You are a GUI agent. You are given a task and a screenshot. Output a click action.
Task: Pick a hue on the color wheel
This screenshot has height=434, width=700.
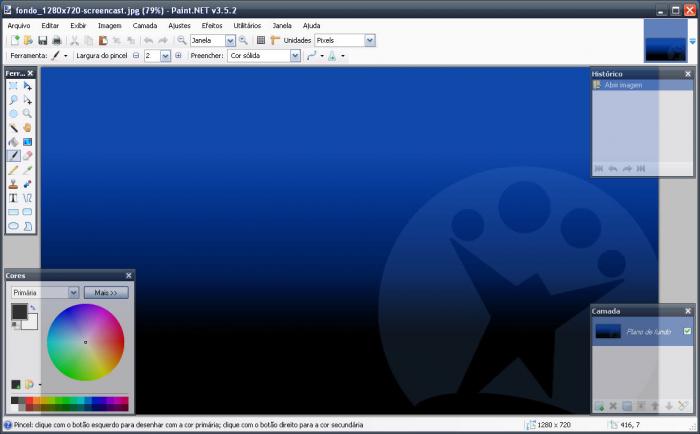[85, 342]
